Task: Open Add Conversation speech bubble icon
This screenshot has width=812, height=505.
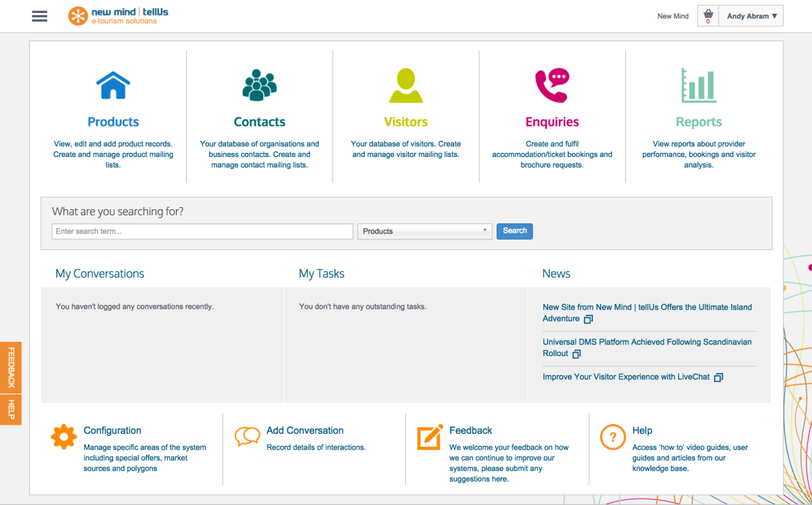Action: (247, 437)
